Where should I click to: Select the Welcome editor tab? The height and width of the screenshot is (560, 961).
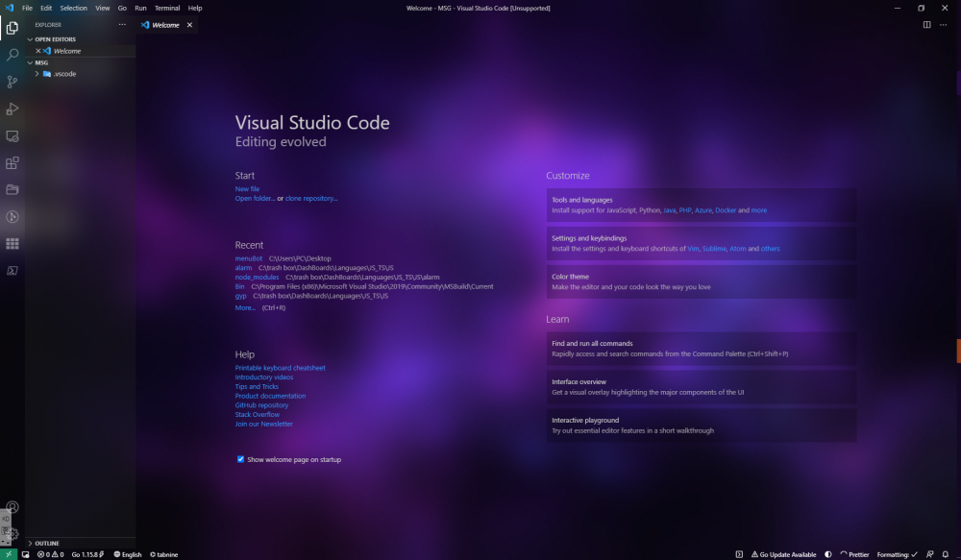coord(166,25)
